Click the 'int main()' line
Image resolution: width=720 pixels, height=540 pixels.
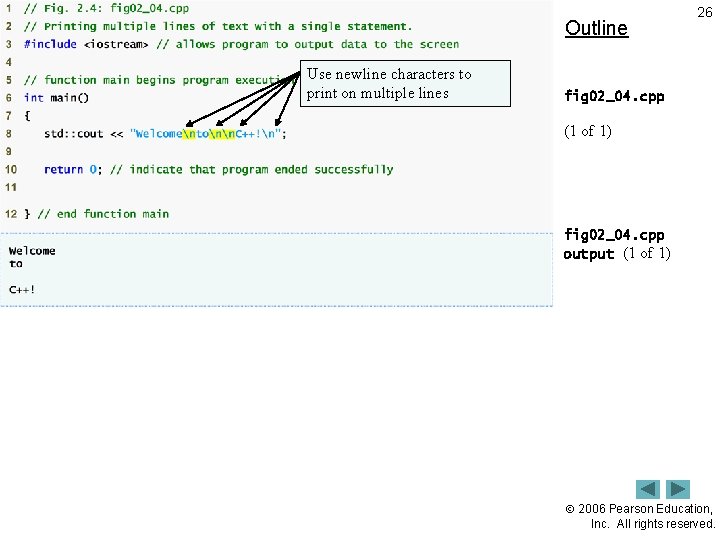[56, 98]
